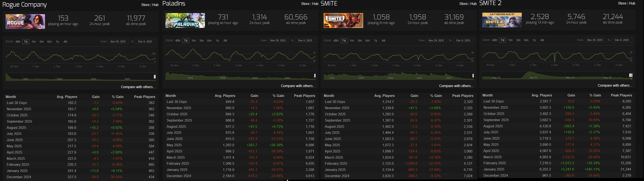Open the SMITE 2 alpha banner thumbnail
The image size is (644, 181).
point(502,20)
